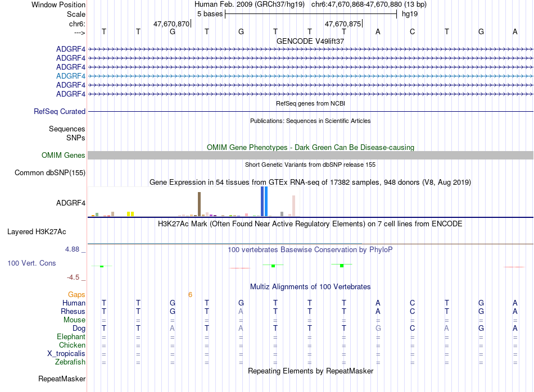
Task: Click the Sequences label under Publications
Action: (x=67, y=129)
